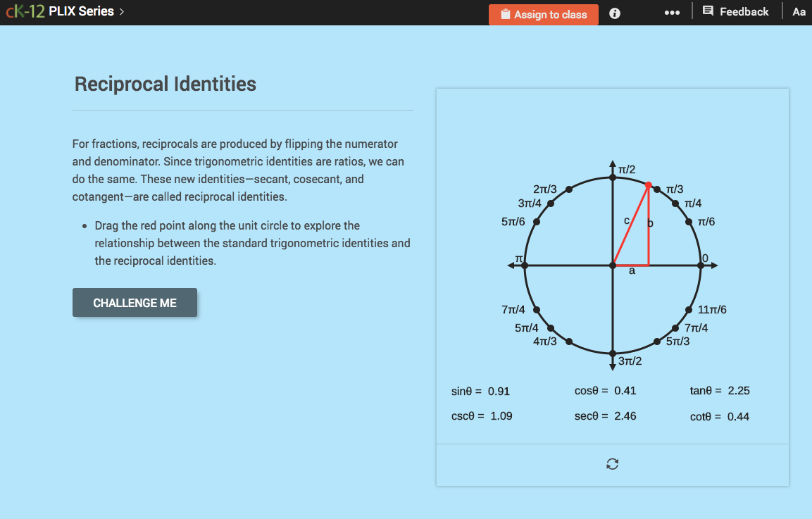Click the refresh icon below the unit circle
Screen dimensions: 812x519
pos(612,463)
